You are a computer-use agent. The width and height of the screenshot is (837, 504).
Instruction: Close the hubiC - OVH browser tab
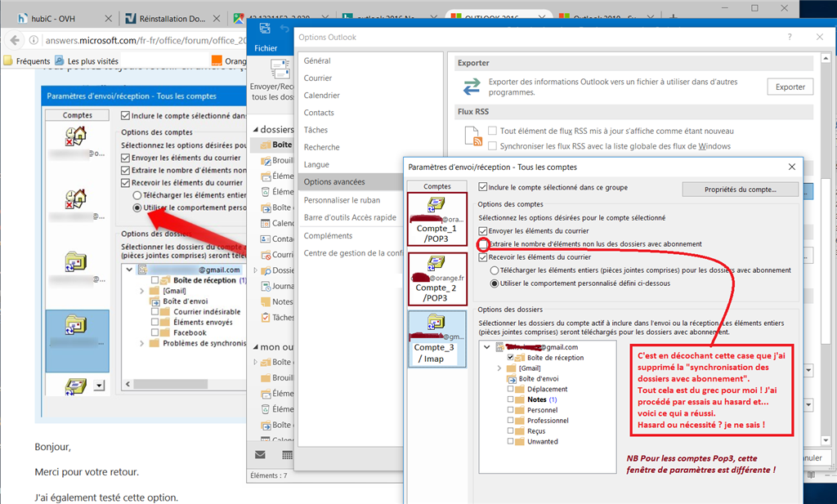(109, 19)
